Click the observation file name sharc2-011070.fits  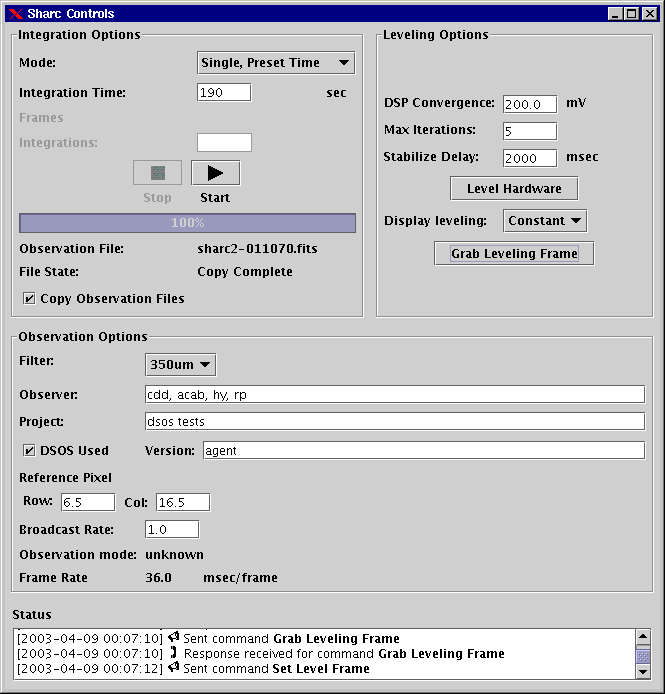pos(257,249)
